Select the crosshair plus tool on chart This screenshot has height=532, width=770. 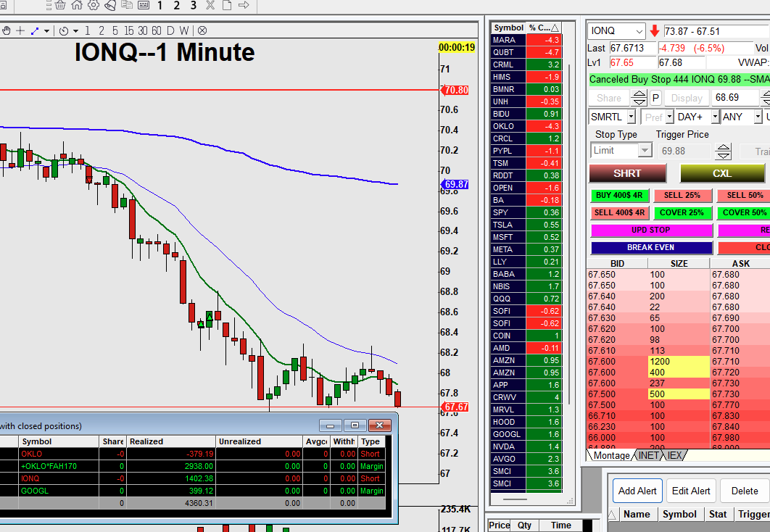(x=20, y=30)
